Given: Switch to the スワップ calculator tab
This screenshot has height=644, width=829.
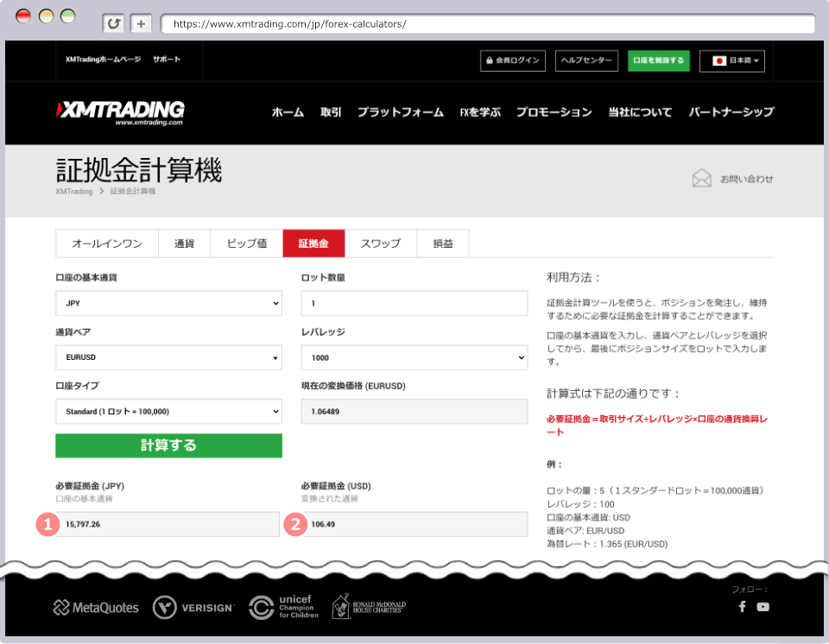Looking at the screenshot, I should [381, 243].
